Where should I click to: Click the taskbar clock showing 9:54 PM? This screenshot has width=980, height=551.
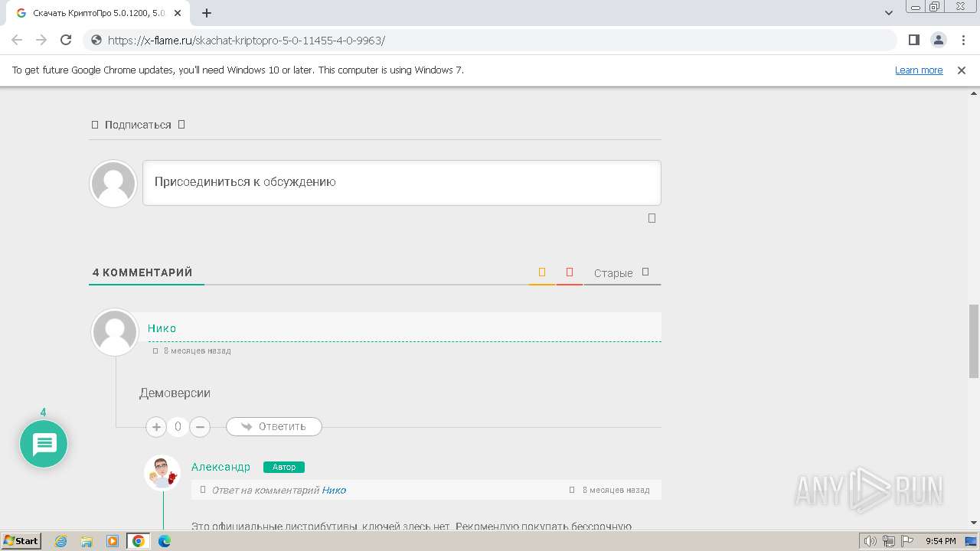(940, 541)
